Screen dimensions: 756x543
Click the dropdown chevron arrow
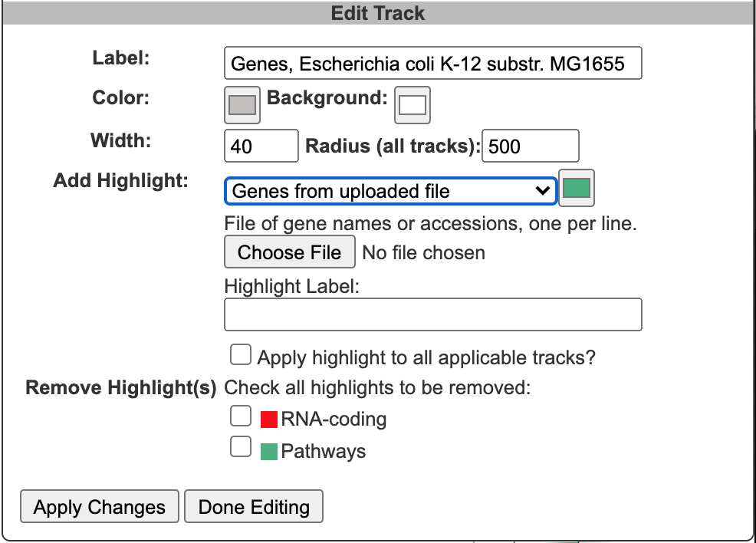[541, 191]
